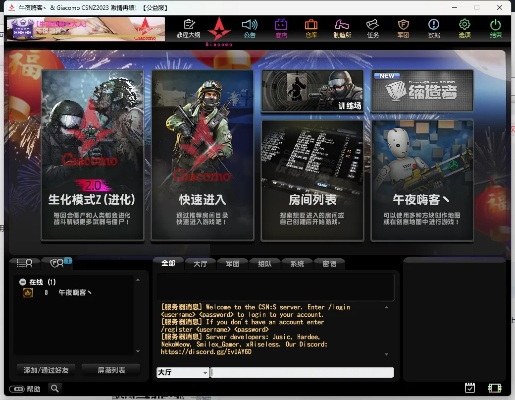Select the Zombie Mode Z (进化) card
Viewport: 515px width, 400px height.
[93, 155]
